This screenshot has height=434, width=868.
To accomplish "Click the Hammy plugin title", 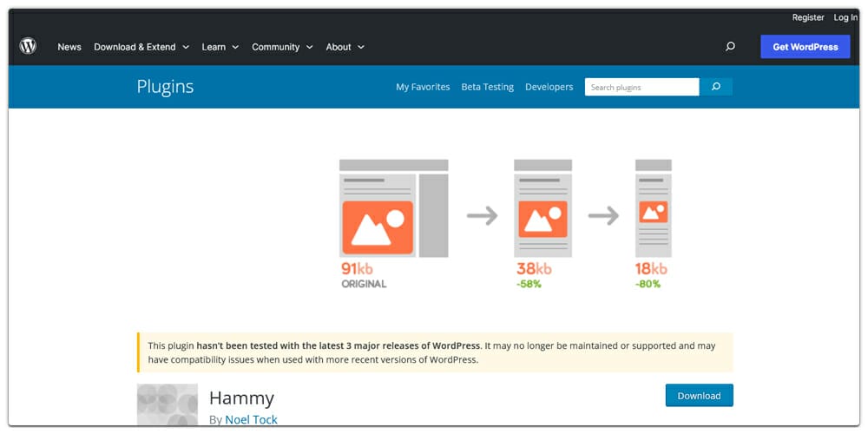I will pyautogui.click(x=241, y=398).
